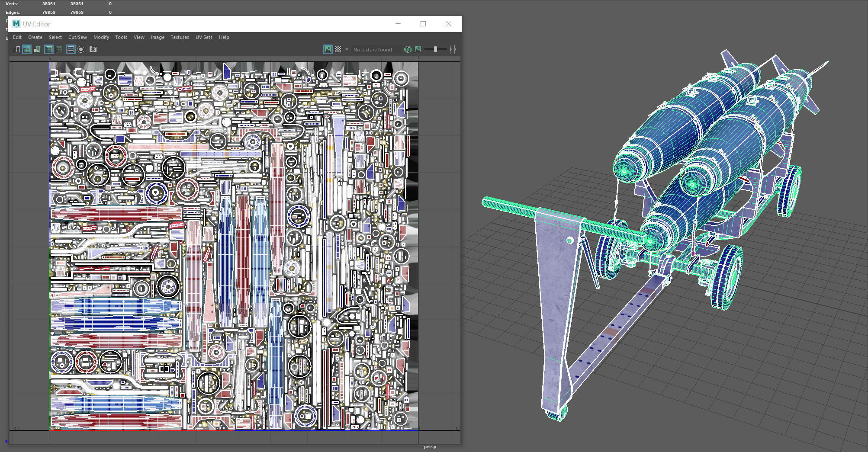Open the Tools menu

(x=121, y=37)
